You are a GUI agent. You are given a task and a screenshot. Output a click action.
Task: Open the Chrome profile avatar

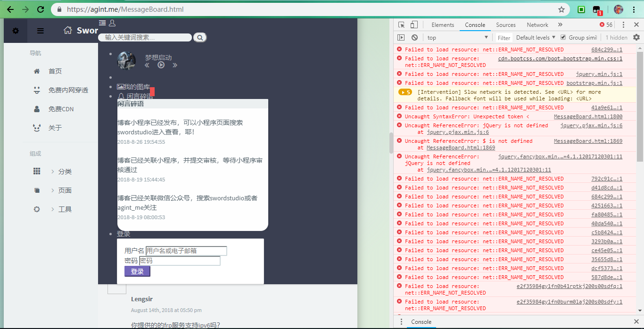click(x=619, y=9)
